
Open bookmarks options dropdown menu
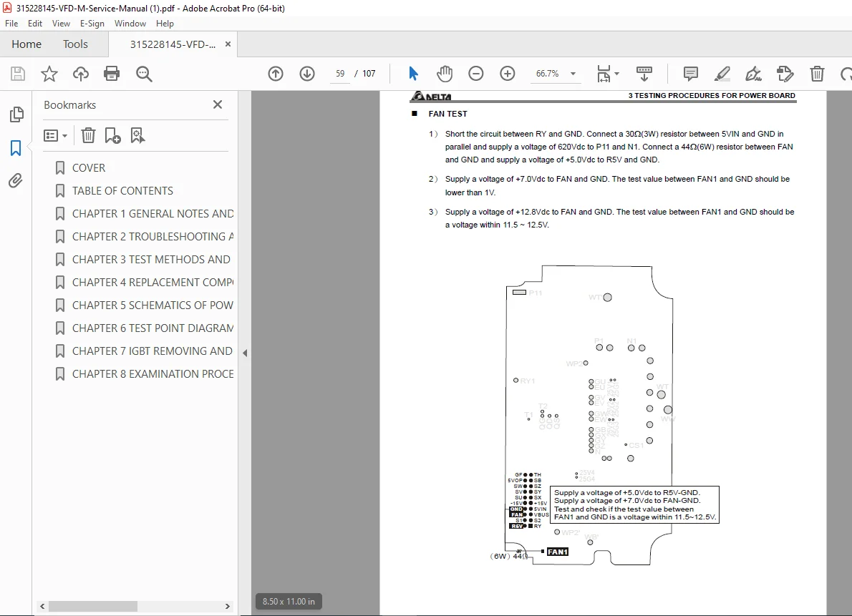click(x=55, y=135)
